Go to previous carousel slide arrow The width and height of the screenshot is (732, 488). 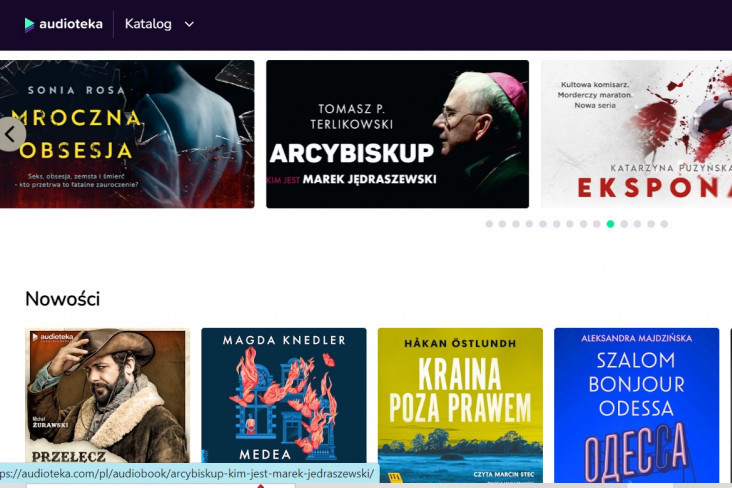pyautogui.click(x=10, y=134)
